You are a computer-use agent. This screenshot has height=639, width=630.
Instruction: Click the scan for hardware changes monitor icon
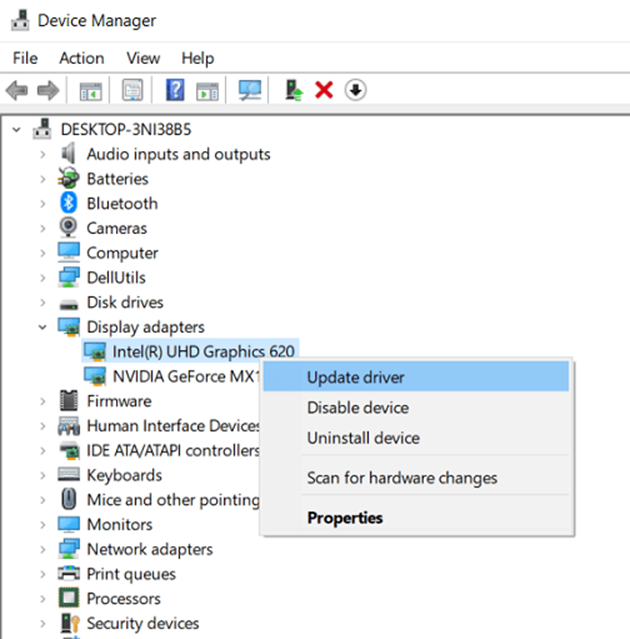click(x=250, y=90)
